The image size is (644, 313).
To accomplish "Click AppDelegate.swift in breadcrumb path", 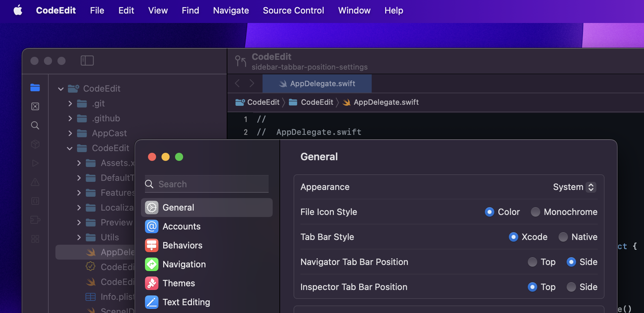I will pos(380,102).
